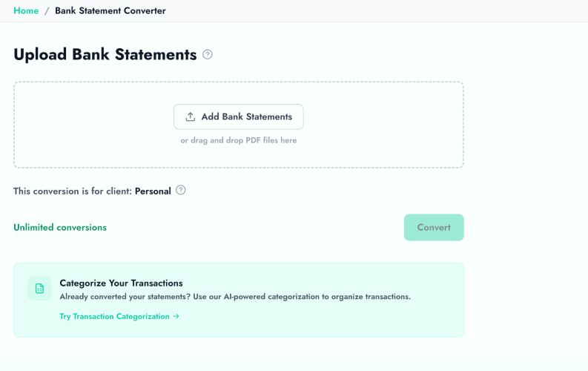
Task: Click the breadcrumb slash separator
Action: [x=47, y=11]
